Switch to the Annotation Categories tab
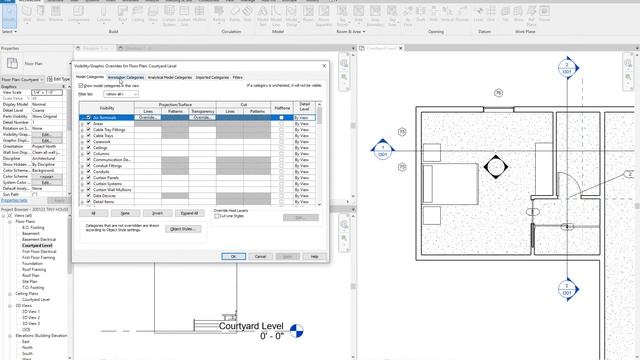 pyautogui.click(x=126, y=77)
